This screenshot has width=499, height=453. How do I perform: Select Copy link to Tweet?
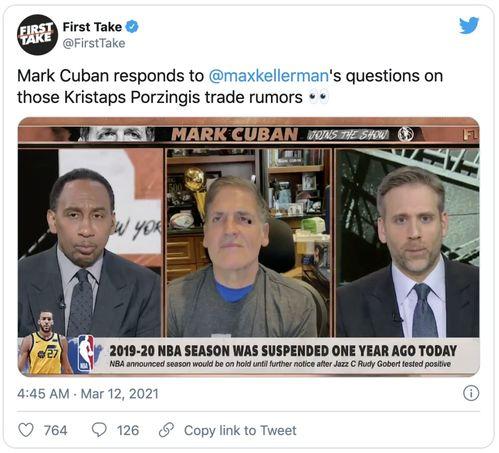click(x=240, y=430)
